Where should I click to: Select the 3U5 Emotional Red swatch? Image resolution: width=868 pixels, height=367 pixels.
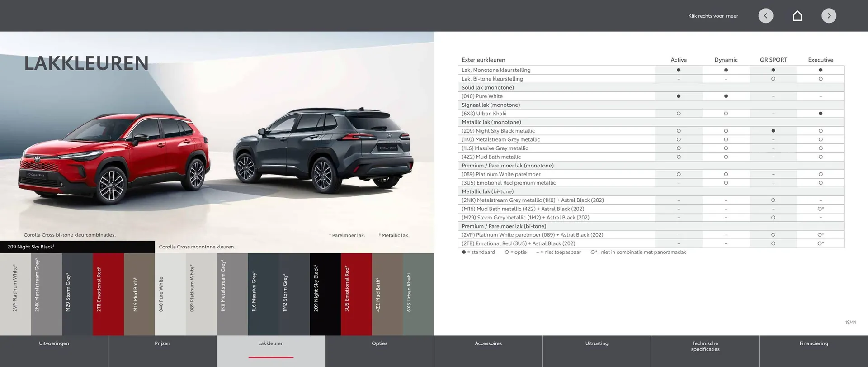click(356, 294)
